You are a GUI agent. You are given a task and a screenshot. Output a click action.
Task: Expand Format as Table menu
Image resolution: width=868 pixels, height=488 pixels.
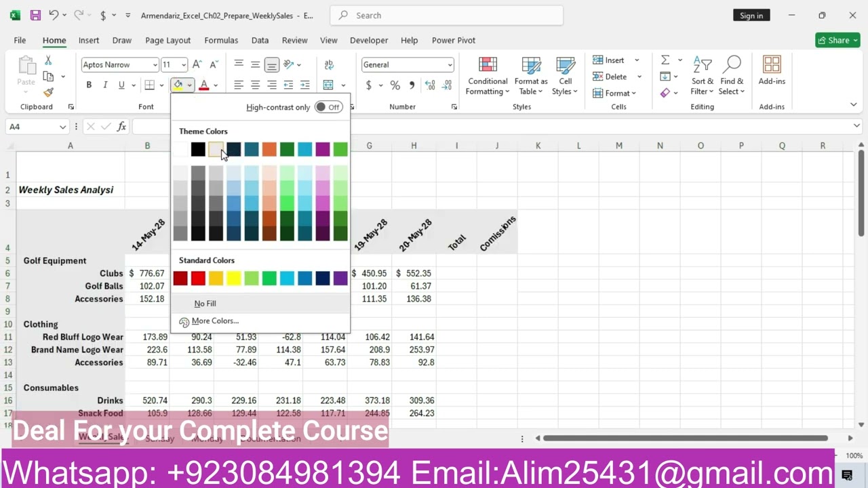click(531, 76)
